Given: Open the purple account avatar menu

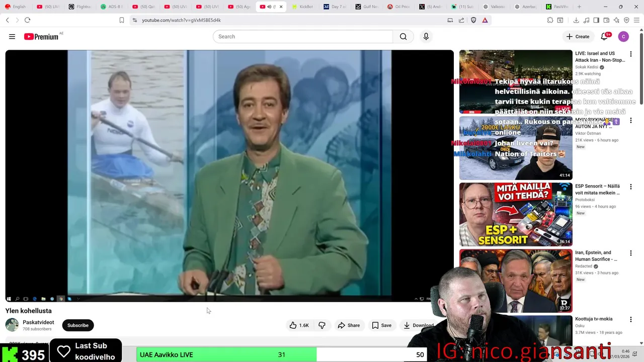Looking at the screenshot, I should [x=623, y=37].
